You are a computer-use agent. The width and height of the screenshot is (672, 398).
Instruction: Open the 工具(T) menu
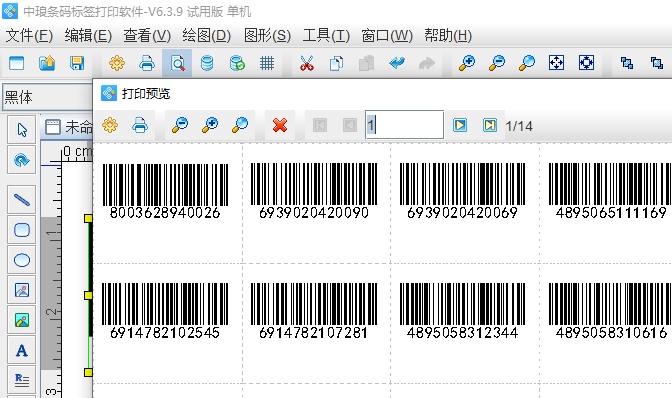[326, 36]
